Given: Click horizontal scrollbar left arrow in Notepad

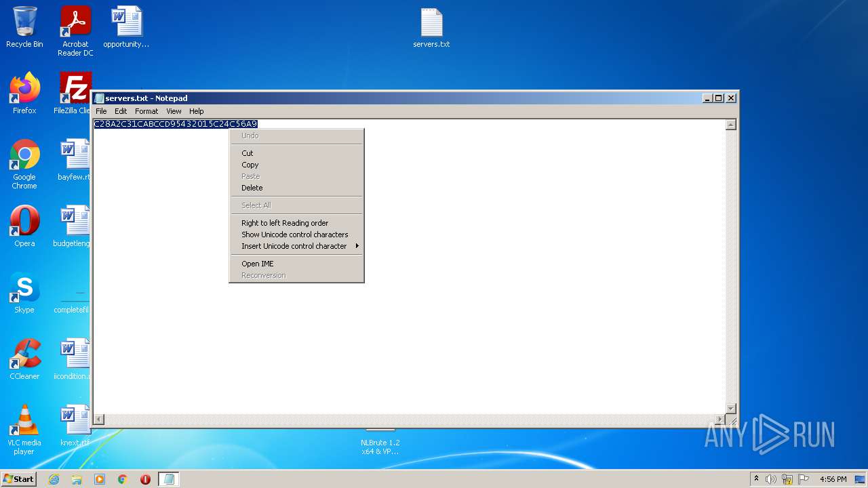Looking at the screenshot, I should (x=99, y=420).
